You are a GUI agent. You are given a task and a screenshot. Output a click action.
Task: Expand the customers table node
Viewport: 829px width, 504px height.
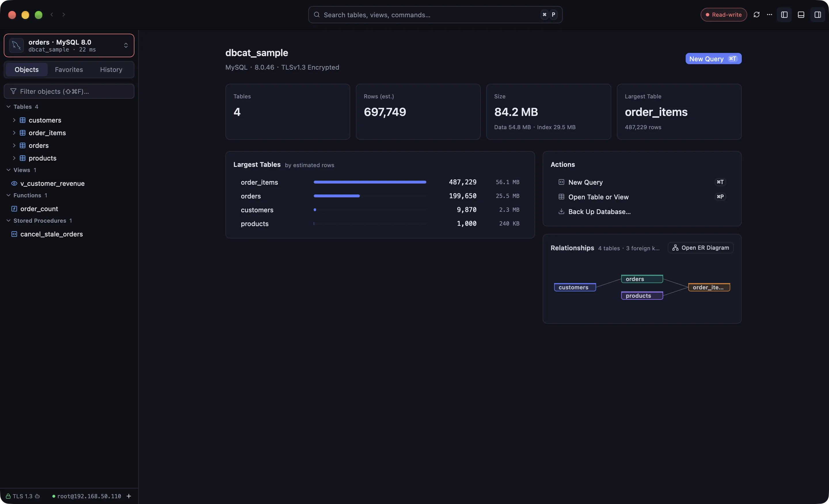tap(14, 120)
